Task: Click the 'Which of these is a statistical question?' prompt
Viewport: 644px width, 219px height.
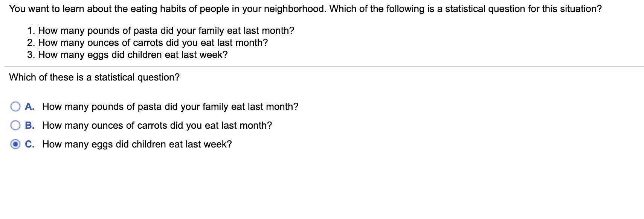Action: [x=95, y=78]
